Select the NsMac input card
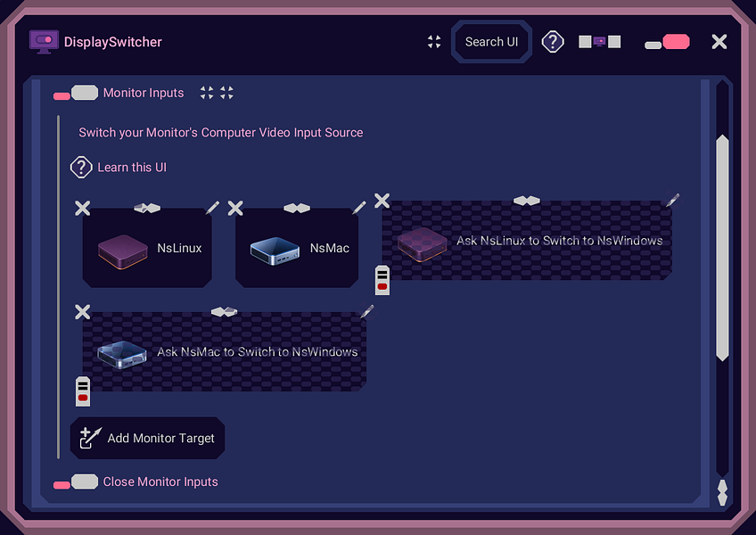The width and height of the screenshot is (756, 535). point(297,248)
